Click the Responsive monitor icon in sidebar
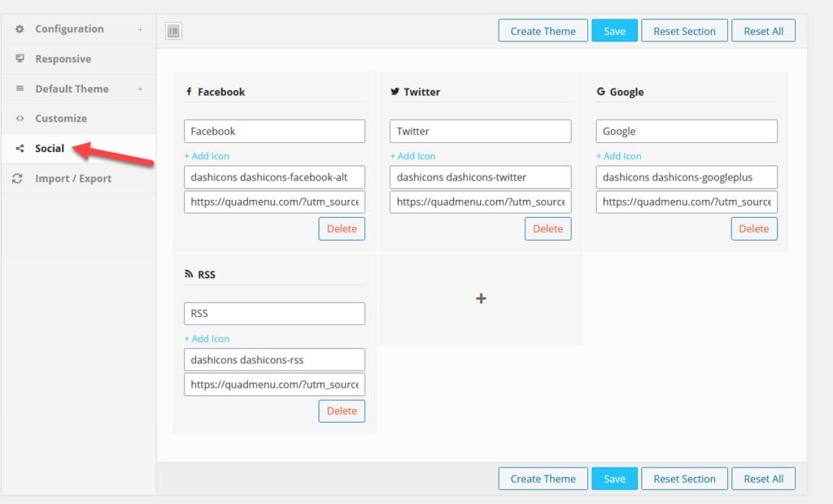 point(20,59)
